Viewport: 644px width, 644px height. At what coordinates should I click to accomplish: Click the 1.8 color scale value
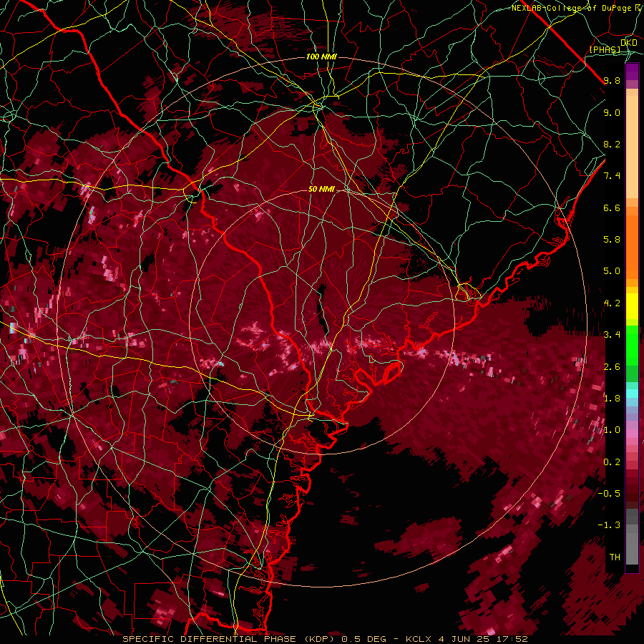612,399
